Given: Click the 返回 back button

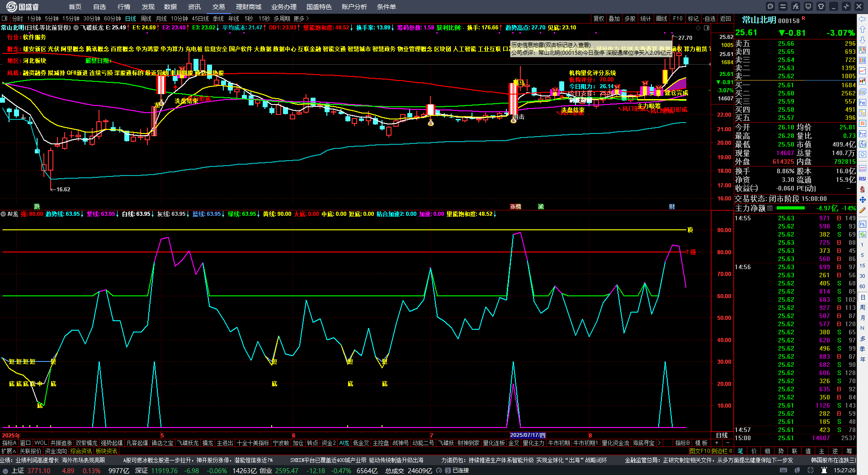Looking at the screenshot, I should 726,19.
